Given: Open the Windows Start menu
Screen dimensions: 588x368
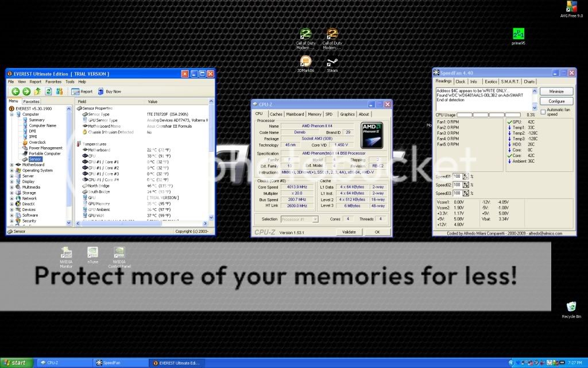Looking at the screenshot, I should [17, 363].
